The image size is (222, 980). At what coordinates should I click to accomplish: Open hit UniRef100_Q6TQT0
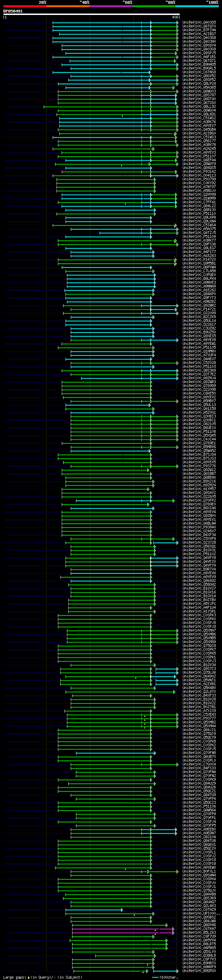point(199,26)
